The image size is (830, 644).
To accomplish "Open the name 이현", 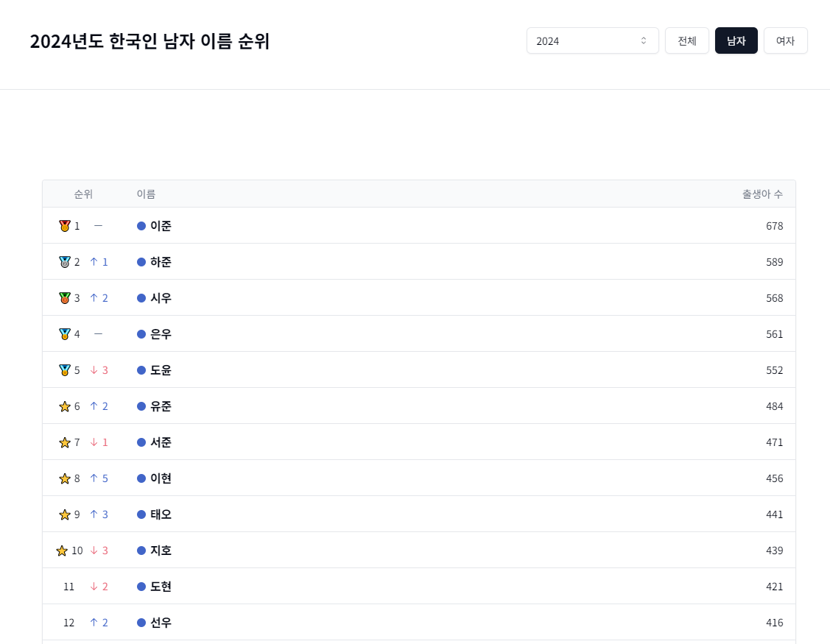I will click(x=161, y=478).
